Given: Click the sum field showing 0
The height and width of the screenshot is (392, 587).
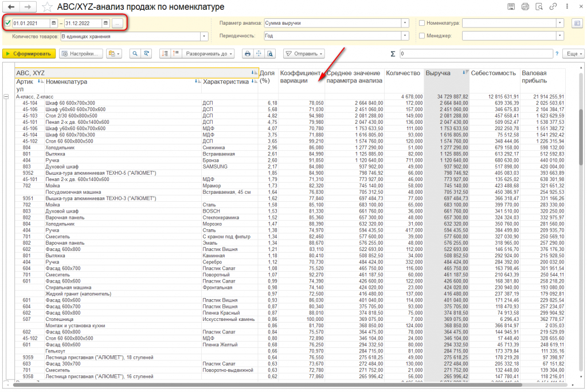Looking at the screenshot, I should 476,54.
